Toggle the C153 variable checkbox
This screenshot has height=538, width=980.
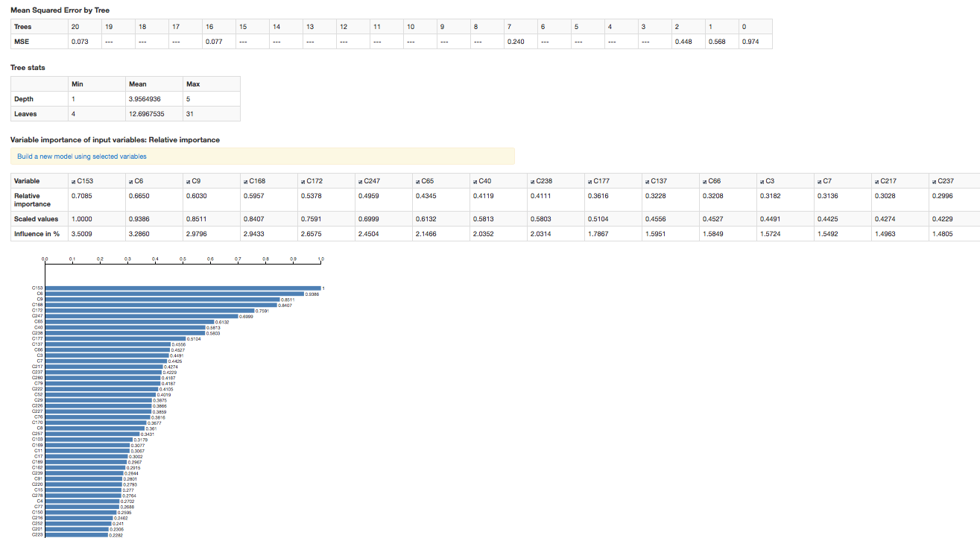[x=73, y=181]
